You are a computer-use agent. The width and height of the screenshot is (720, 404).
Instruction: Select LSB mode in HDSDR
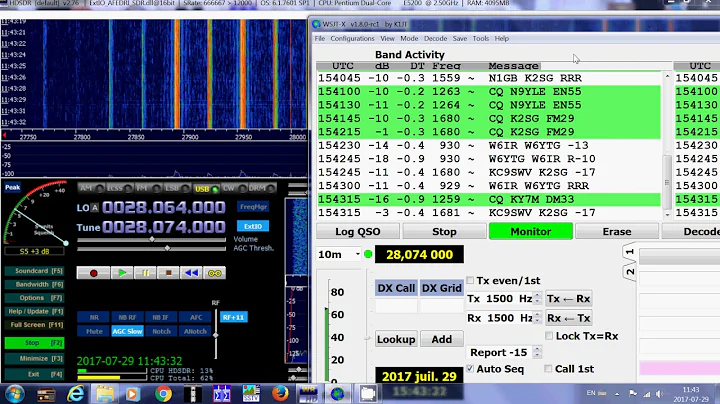pyautogui.click(x=177, y=188)
